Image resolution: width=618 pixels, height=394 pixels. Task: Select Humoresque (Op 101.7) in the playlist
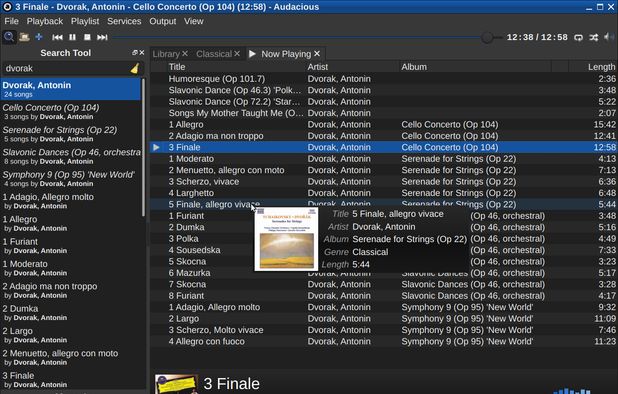pyautogui.click(x=384, y=79)
